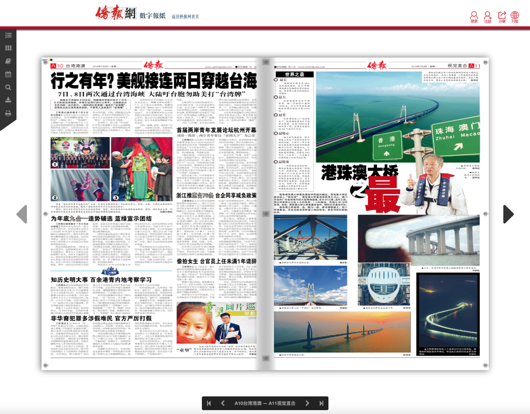Image resolution: width=530 pixels, height=414 pixels.
Task: Flip to the next page spread arrow
Action: (x=508, y=214)
